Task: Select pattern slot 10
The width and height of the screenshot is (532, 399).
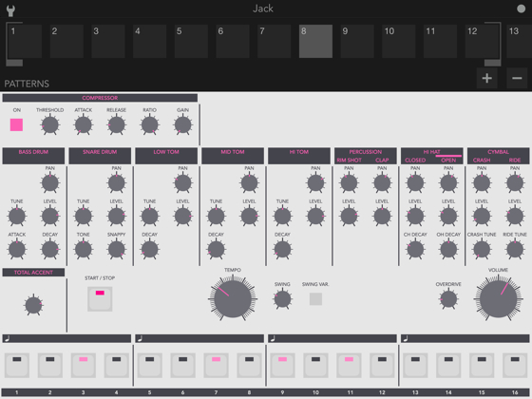Action: pyautogui.click(x=399, y=41)
